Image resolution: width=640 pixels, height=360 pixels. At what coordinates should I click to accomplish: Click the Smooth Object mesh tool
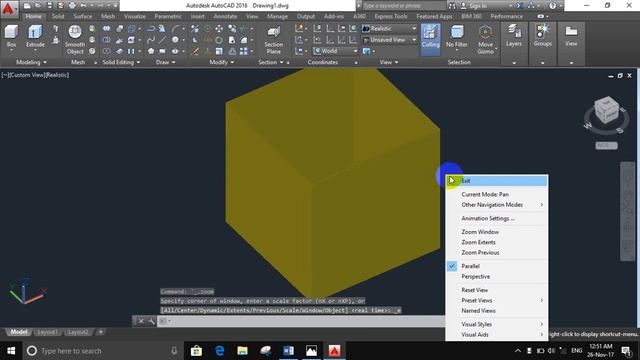[x=75, y=40]
